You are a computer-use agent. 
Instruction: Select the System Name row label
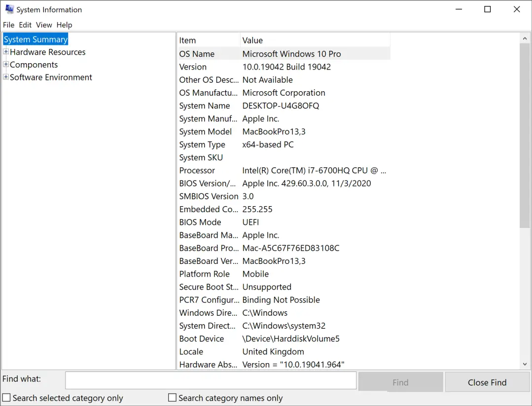click(204, 106)
